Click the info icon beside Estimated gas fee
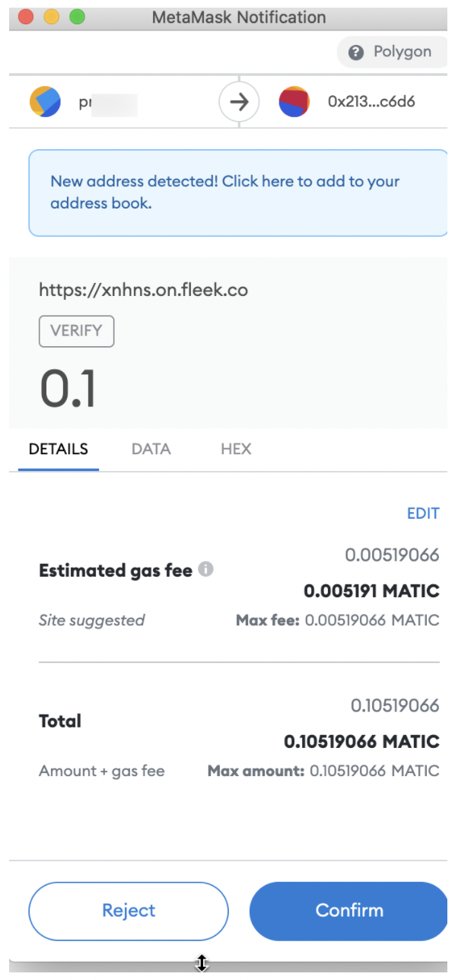This screenshot has width=458, height=980. [205, 569]
